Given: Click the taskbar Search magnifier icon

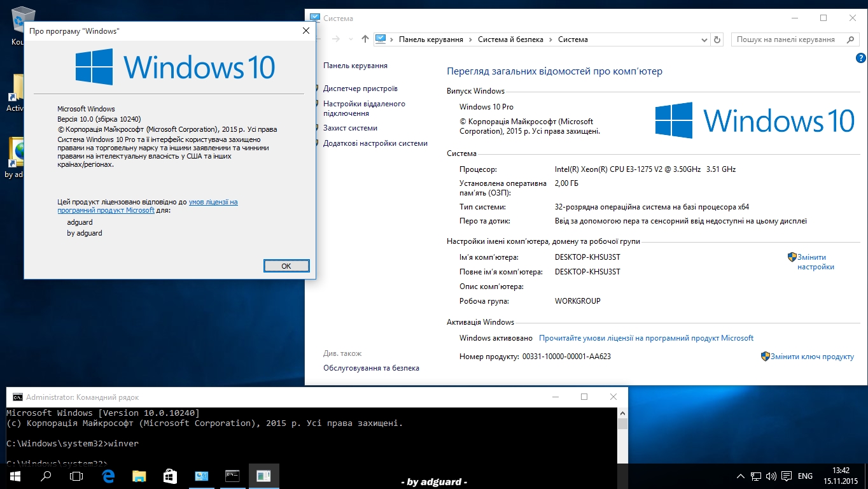Looking at the screenshot, I should 46,476.
